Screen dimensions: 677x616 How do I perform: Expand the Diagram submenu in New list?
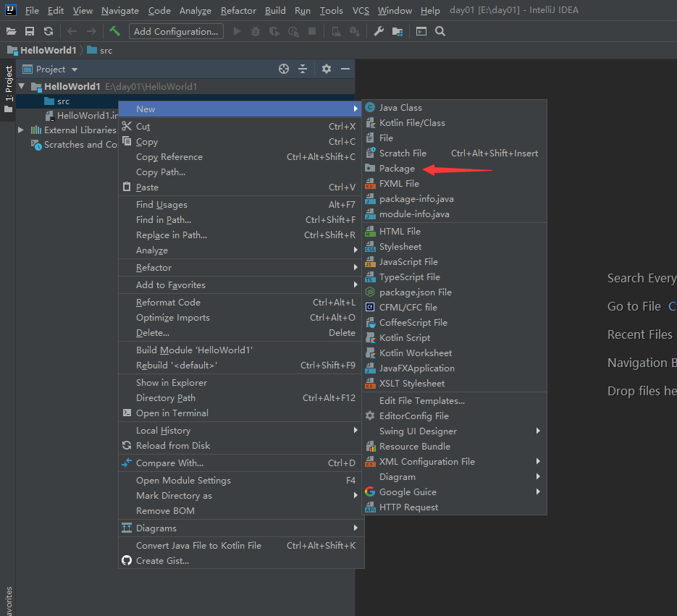tap(454, 477)
